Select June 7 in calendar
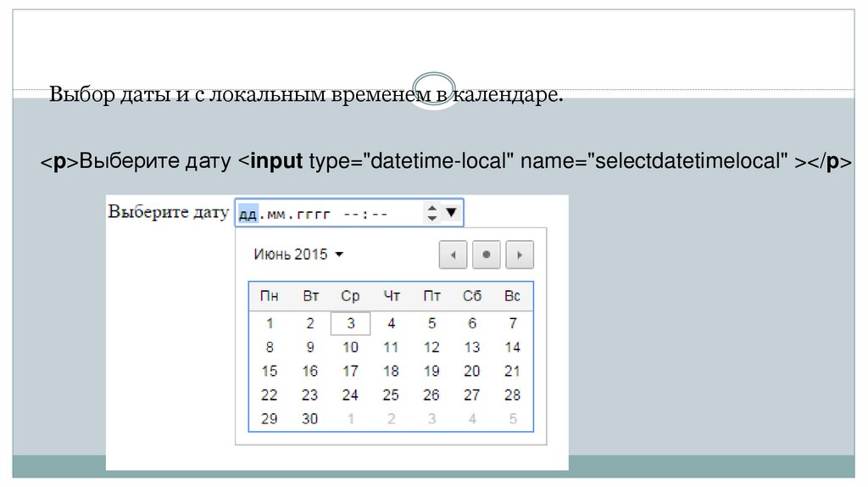Screen dimensions: 868x487 click(x=513, y=323)
